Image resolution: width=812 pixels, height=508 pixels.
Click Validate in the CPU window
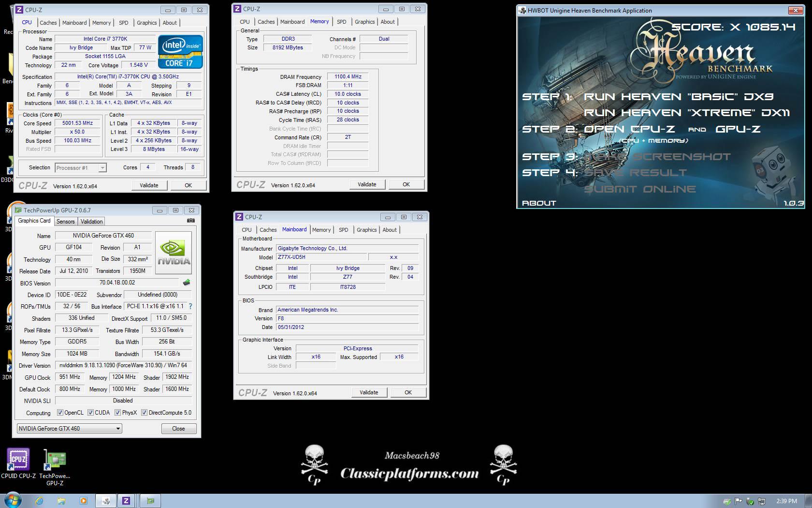149,185
